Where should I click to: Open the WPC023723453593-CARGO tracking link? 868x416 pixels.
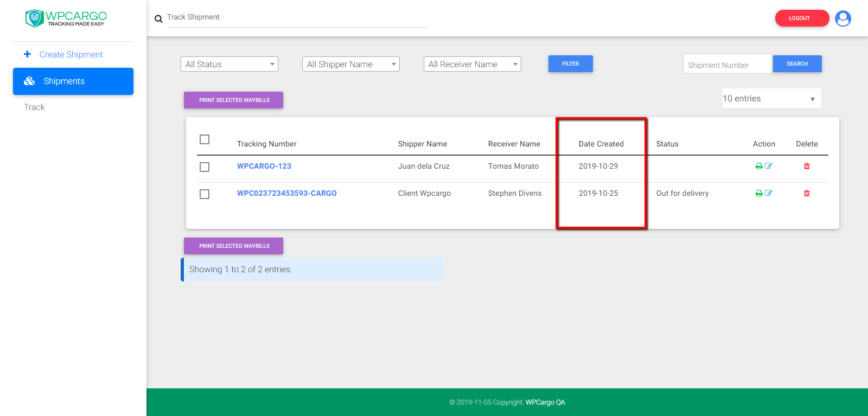pyautogui.click(x=287, y=193)
